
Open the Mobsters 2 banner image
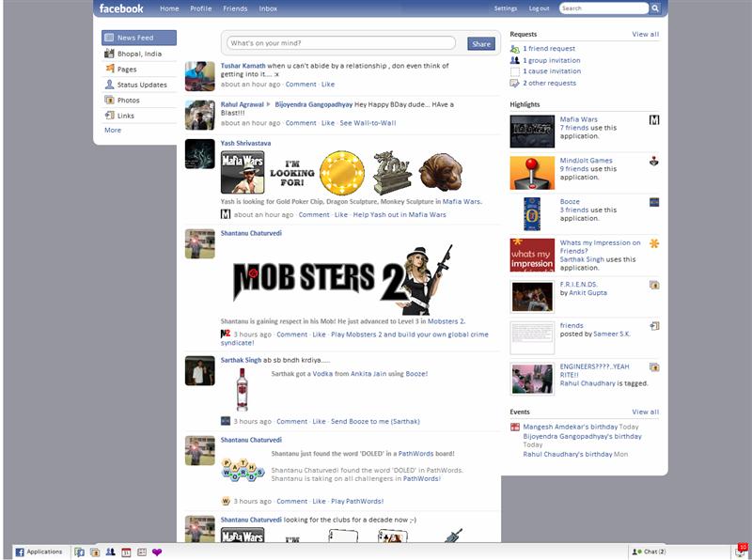343,278
